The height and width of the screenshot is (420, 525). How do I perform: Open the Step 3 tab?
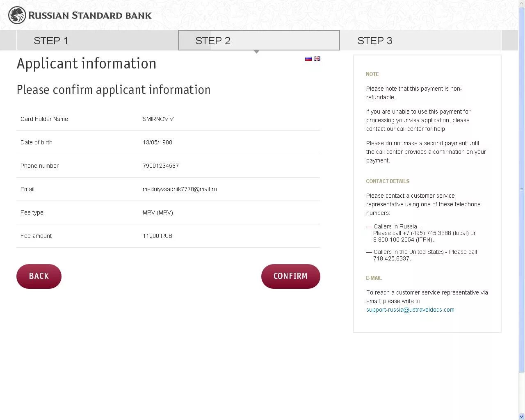click(x=374, y=41)
